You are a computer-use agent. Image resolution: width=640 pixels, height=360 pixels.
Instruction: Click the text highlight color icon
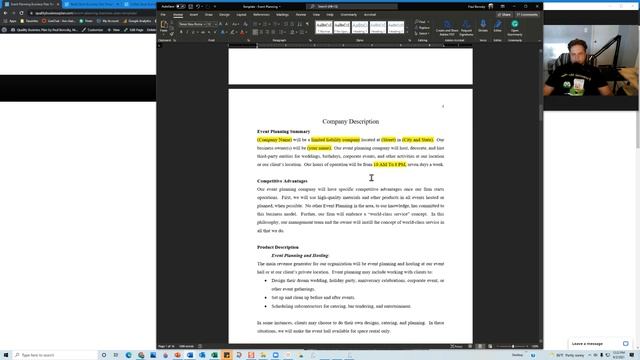(x=233, y=32)
